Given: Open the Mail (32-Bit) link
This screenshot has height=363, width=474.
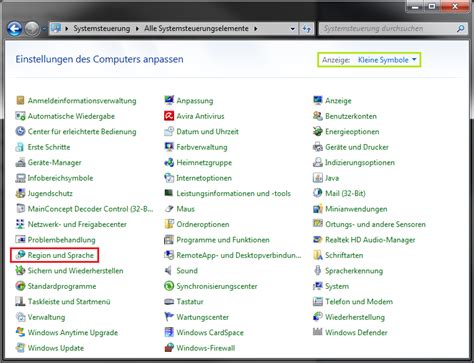Looking at the screenshot, I should (345, 193).
